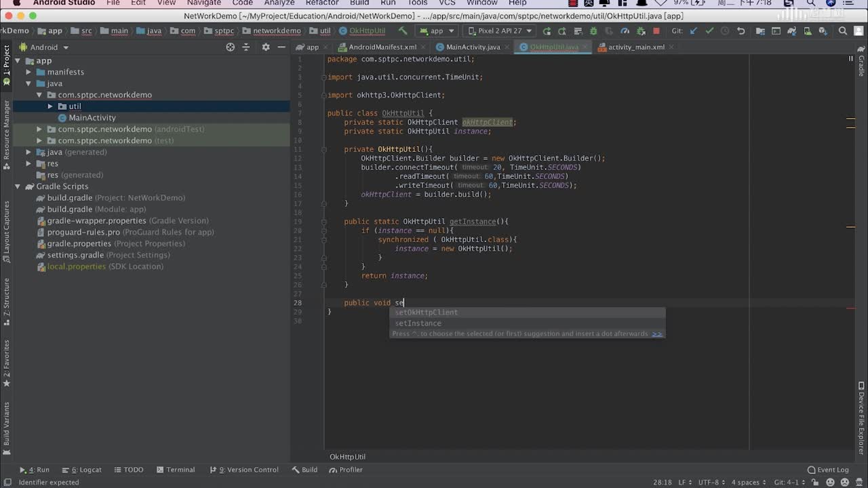Collapse the Gradle Scripts node
The image size is (868, 488).
(18, 186)
